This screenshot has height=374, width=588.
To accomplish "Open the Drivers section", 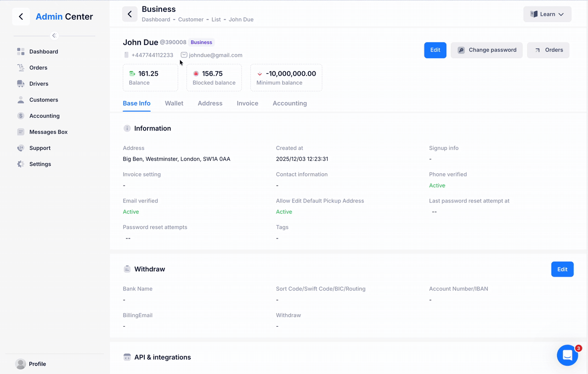I will [21, 84].
